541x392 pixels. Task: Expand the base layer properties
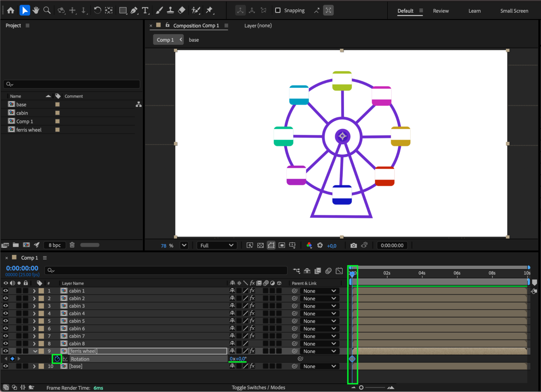click(34, 367)
